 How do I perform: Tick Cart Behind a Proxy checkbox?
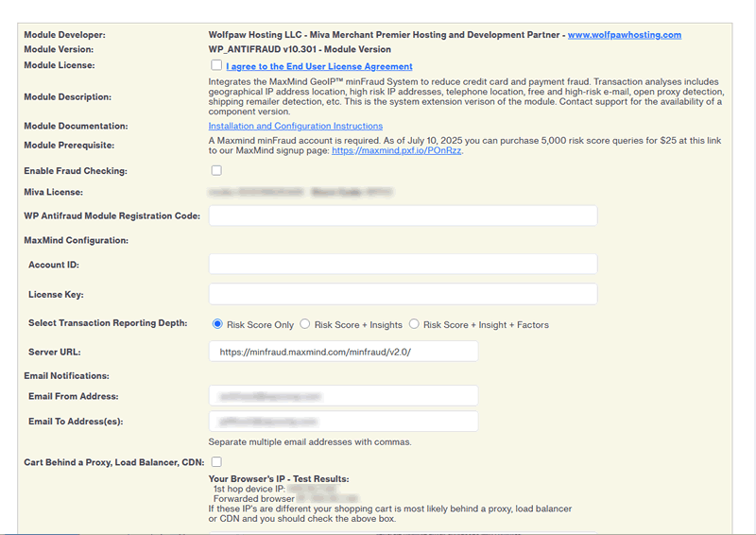(216, 461)
